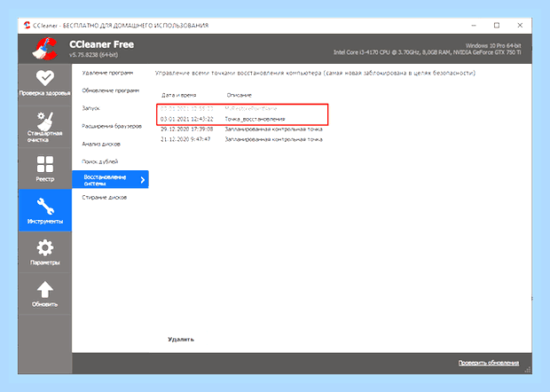Image resolution: width=550 pixels, height=392 pixels.
Task: Select System Restore (Восстановление системы) item
Action: tap(110, 179)
